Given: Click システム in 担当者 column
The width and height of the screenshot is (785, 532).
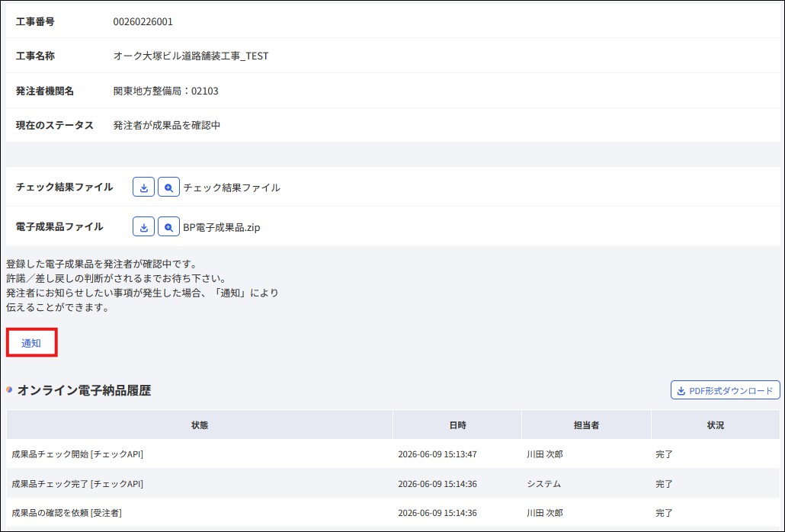Looking at the screenshot, I should click(543, 484).
